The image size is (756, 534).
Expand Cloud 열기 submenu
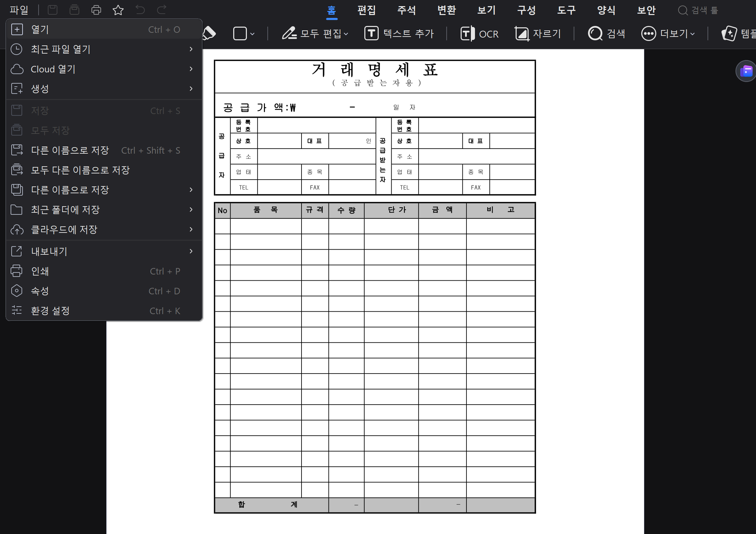tap(104, 69)
